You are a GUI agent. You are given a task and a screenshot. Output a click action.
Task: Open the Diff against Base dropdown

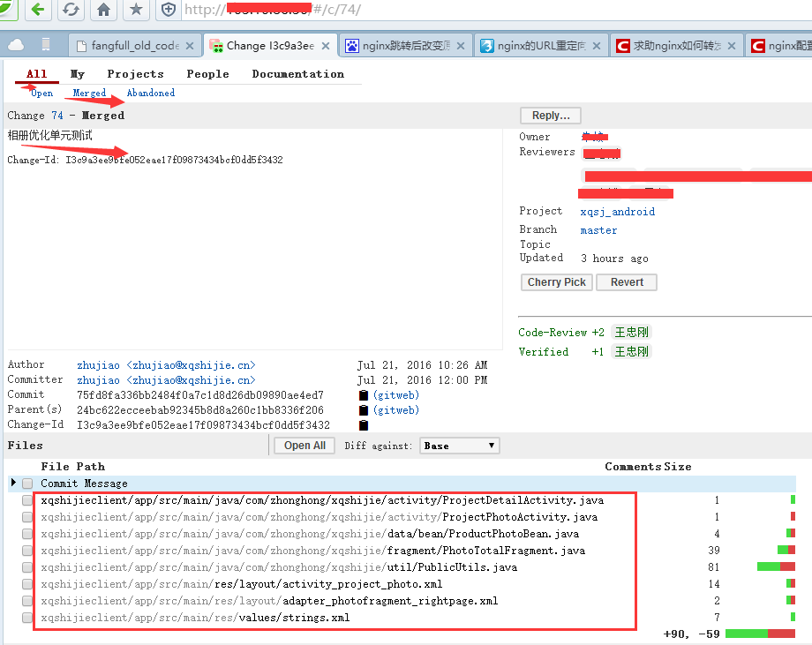pyautogui.click(x=459, y=446)
